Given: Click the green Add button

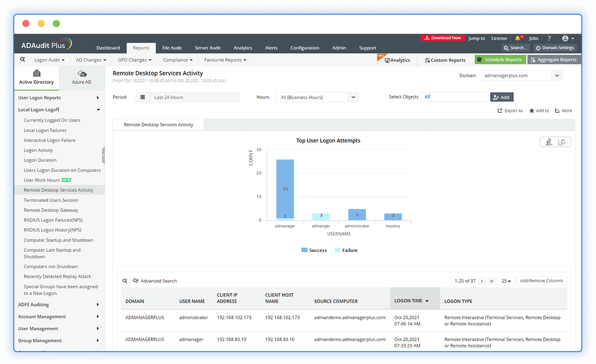Looking at the screenshot, I should (501, 97).
